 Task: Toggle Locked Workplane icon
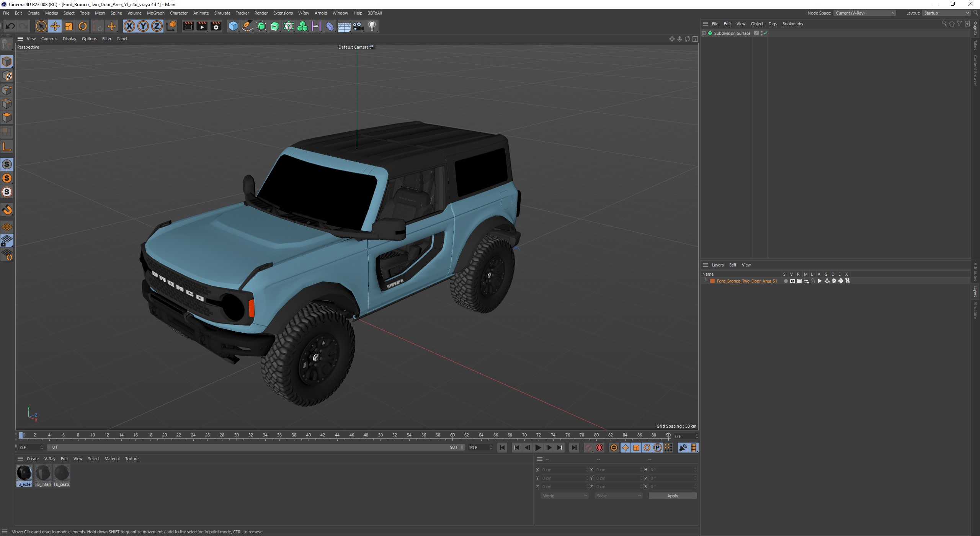click(7, 241)
